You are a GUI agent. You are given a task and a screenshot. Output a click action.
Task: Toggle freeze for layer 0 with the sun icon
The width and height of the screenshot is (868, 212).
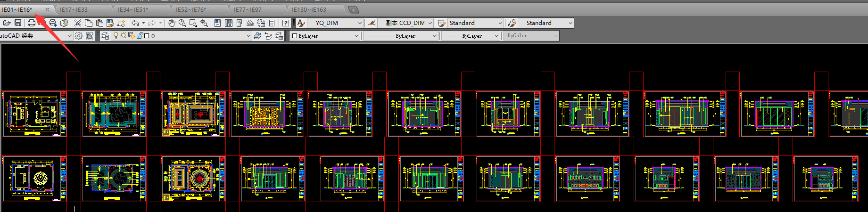(123, 35)
